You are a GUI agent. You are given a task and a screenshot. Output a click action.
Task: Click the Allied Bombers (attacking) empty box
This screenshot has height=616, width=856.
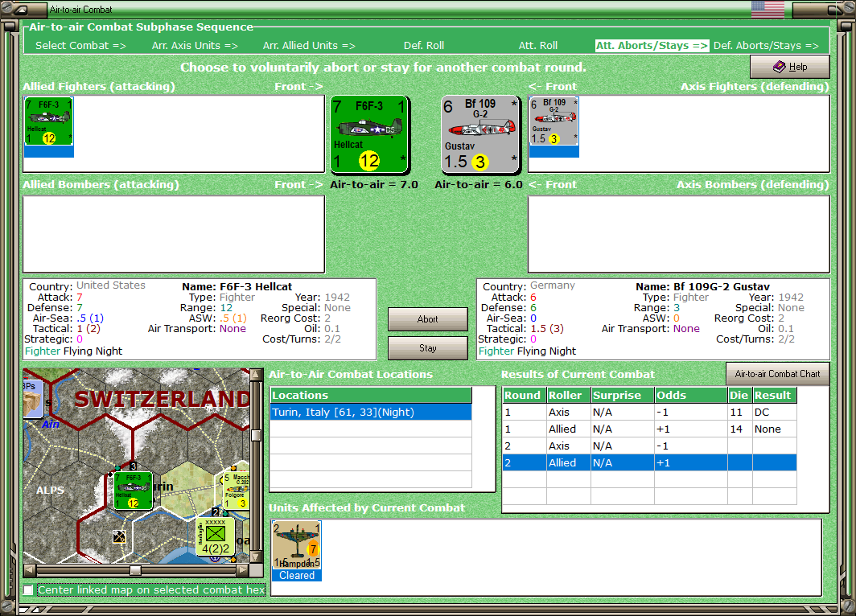(174, 234)
